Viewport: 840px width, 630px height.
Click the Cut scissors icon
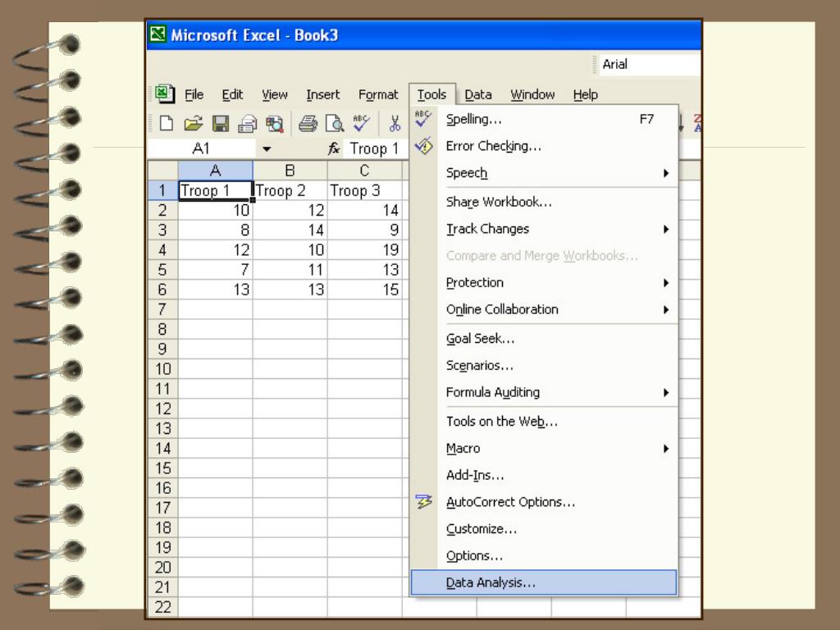click(395, 124)
